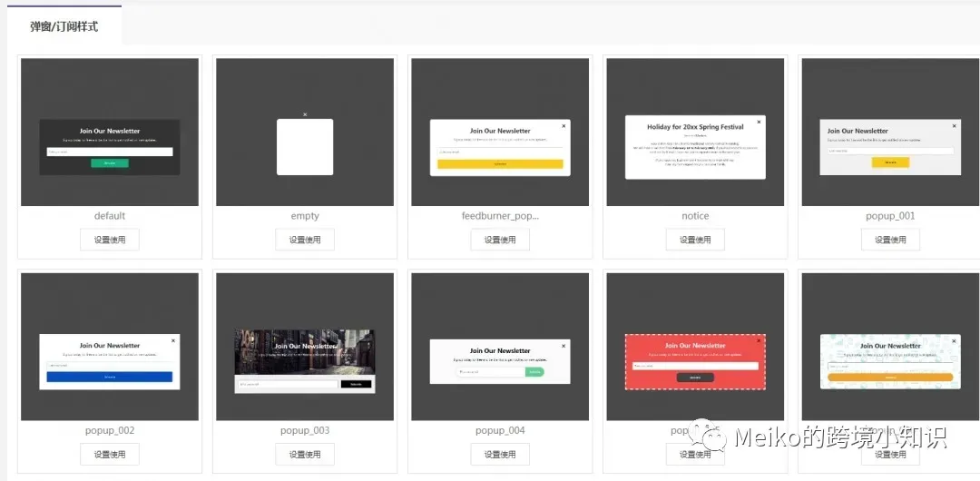This screenshot has height=481, width=980.
Task: Close the empty popup preview via X icon
Action: [305, 114]
